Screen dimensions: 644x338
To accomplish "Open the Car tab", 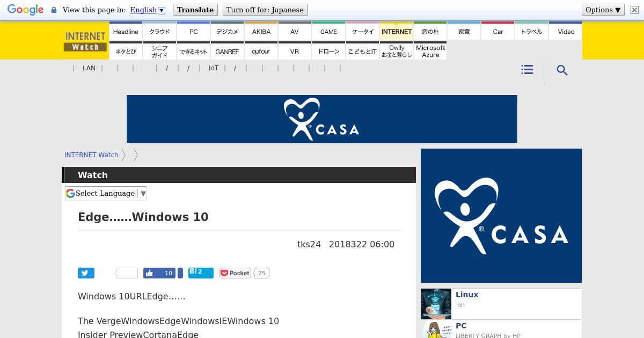I will click(498, 32).
